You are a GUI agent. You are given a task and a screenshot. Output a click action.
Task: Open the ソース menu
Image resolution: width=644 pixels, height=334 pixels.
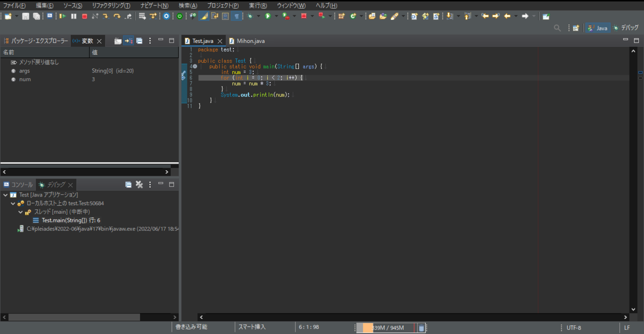tap(72, 5)
